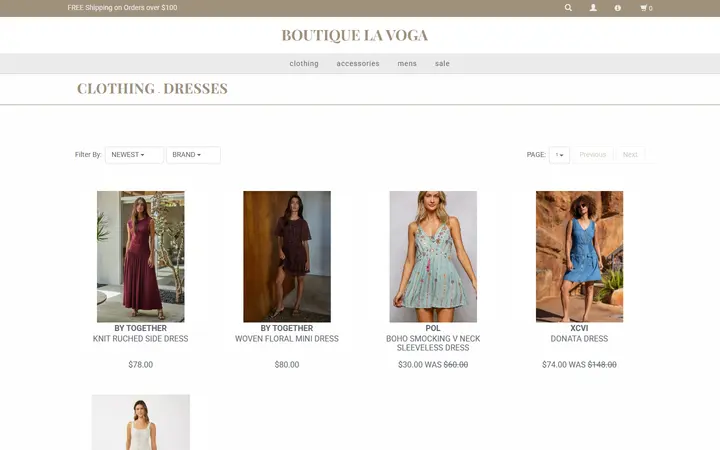Open the Woven Floral Mini Dress image

(x=287, y=256)
